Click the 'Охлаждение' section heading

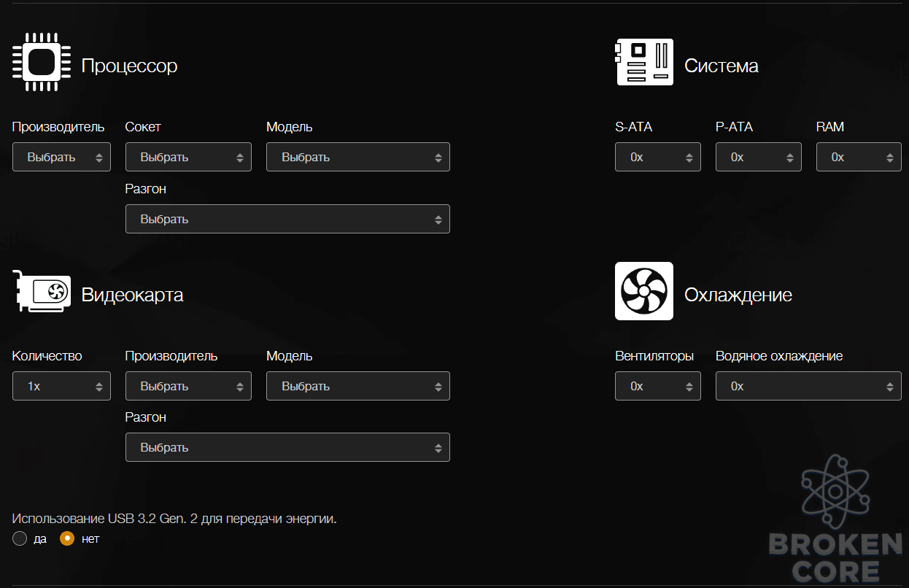pyautogui.click(x=738, y=295)
